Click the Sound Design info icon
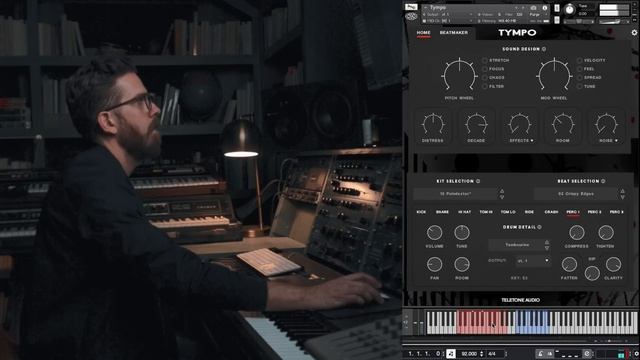 pos(544,49)
